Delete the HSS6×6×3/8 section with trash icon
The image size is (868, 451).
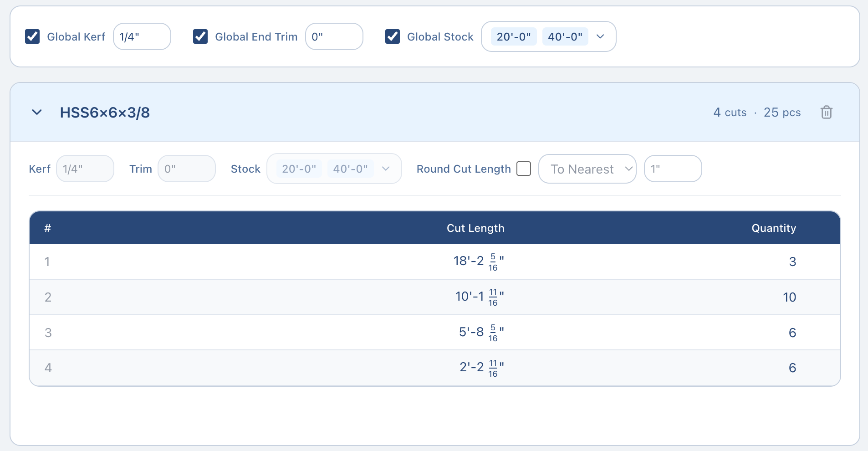(826, 112)
